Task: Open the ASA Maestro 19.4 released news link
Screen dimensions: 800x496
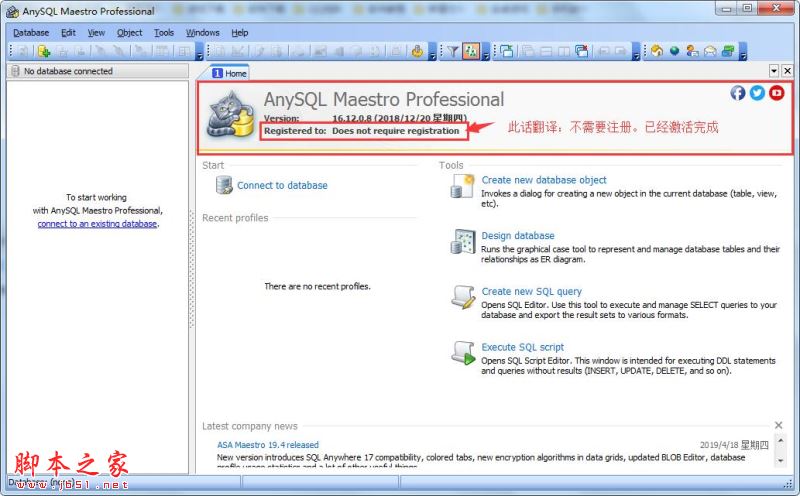Action: point(268,444)
